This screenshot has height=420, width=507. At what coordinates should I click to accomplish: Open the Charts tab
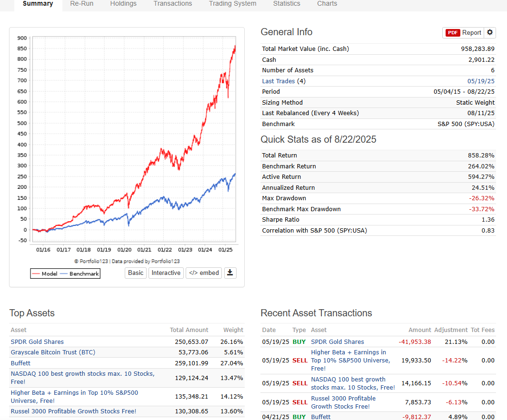point(327,4)
